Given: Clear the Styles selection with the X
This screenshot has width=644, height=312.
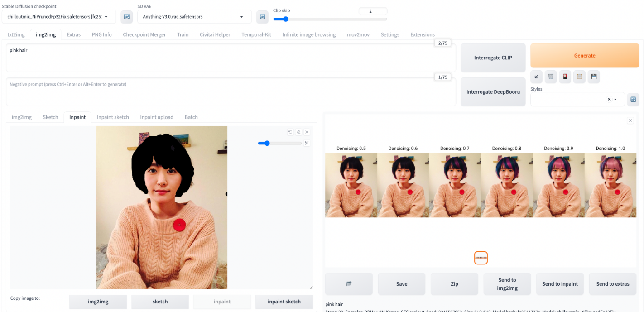Looking at the screenshot, I should (609, 99).
